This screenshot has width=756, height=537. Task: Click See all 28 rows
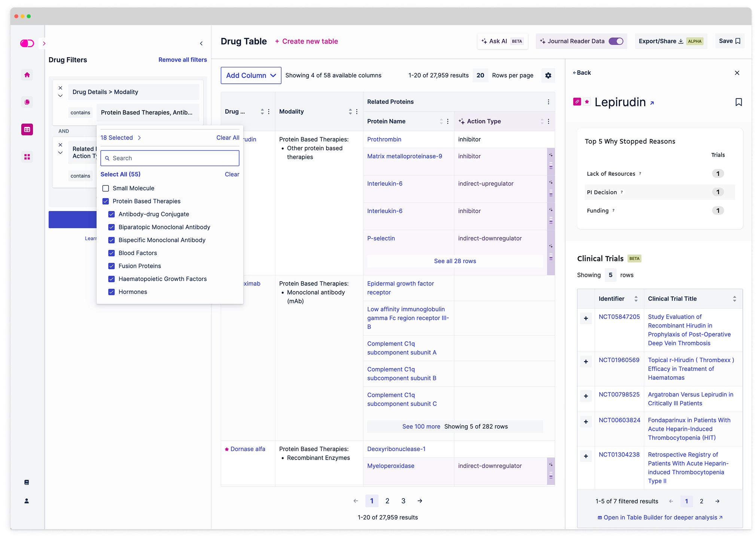[455, 261]
